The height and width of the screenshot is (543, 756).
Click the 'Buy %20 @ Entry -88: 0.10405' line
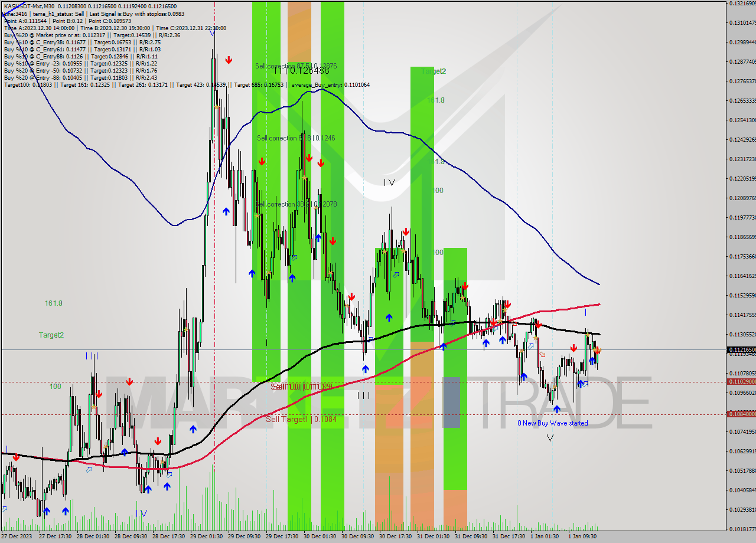[x=80, y=77]
